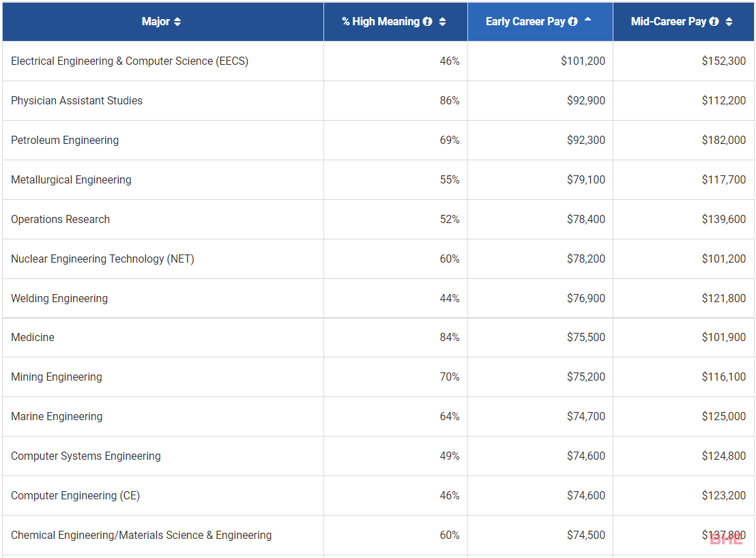Image resolution: width=756 pixels, height=558 pixels.
Task: Select the Marine Engineering major name
Action: [57, 416]
